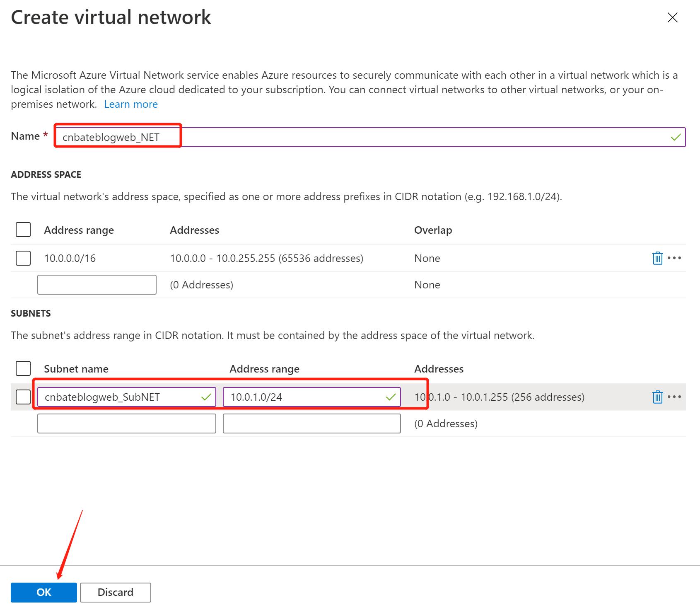Select all subnets with header checkbox
Screen dimensions: 700x605
tap(23, 368)
